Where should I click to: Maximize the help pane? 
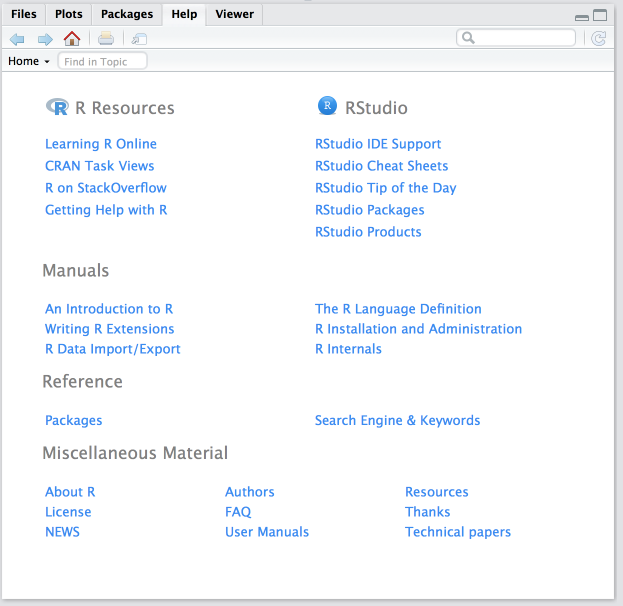[600, 15]
